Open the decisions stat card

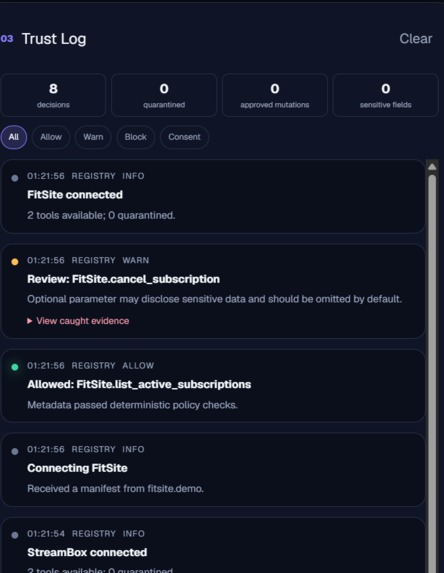(53, 95)
